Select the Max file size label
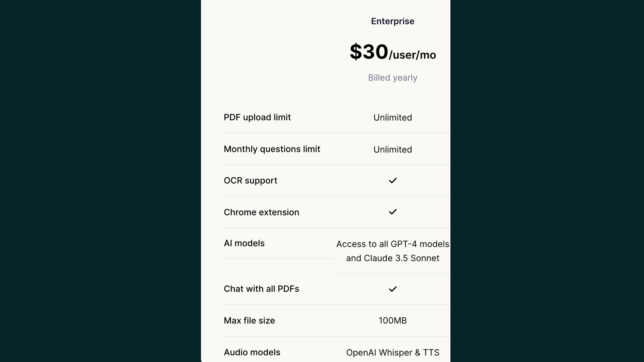This screenshot has height=362, width=644. [x=249, y=321]
